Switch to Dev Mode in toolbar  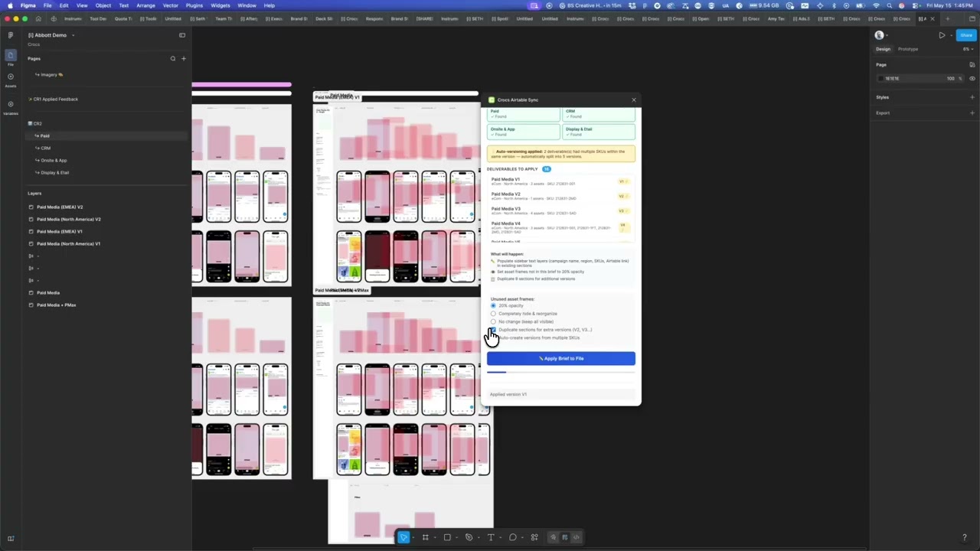click(577, 537)
